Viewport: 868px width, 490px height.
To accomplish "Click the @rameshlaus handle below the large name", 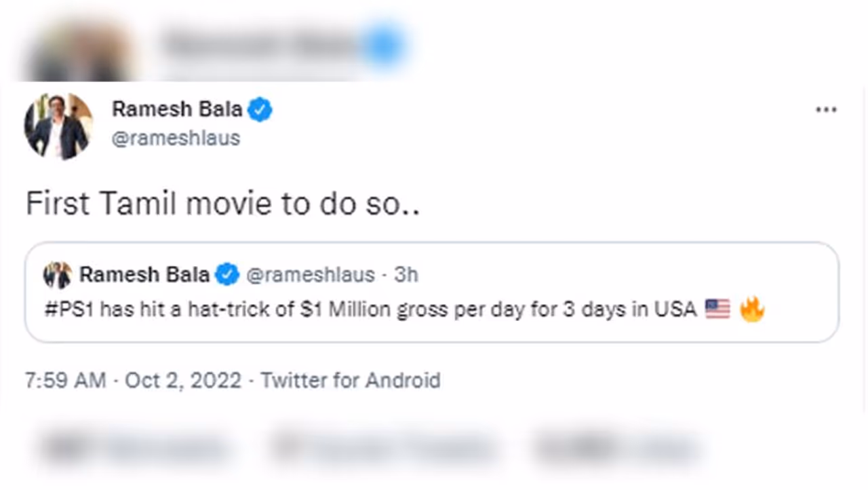I will pos(176,138).
